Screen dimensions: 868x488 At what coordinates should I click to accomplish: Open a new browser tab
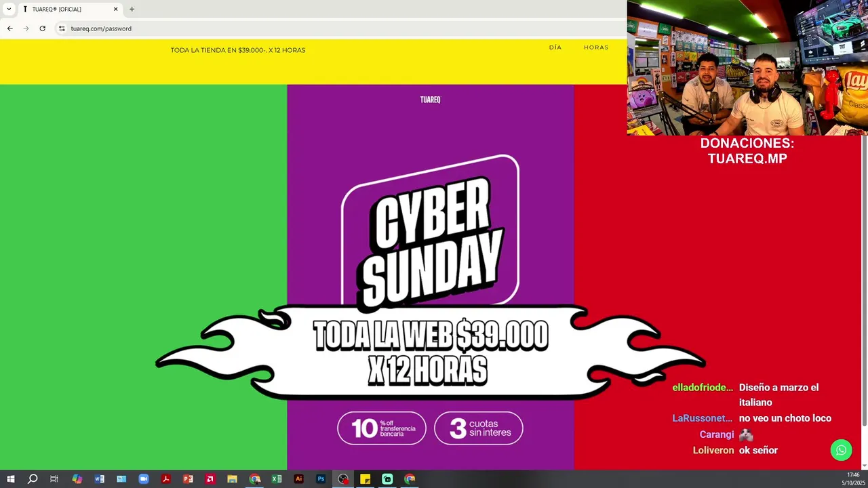[132, 9]
